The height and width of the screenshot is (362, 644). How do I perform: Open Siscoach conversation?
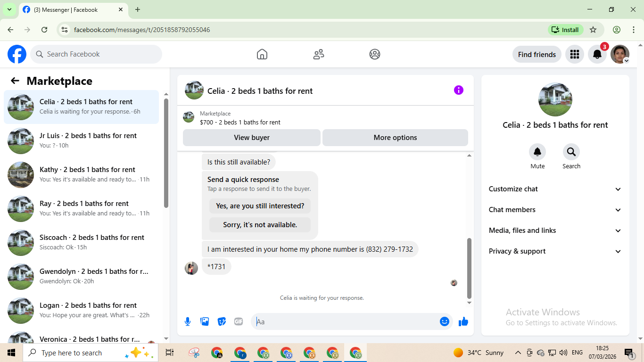tap(82, 243)
